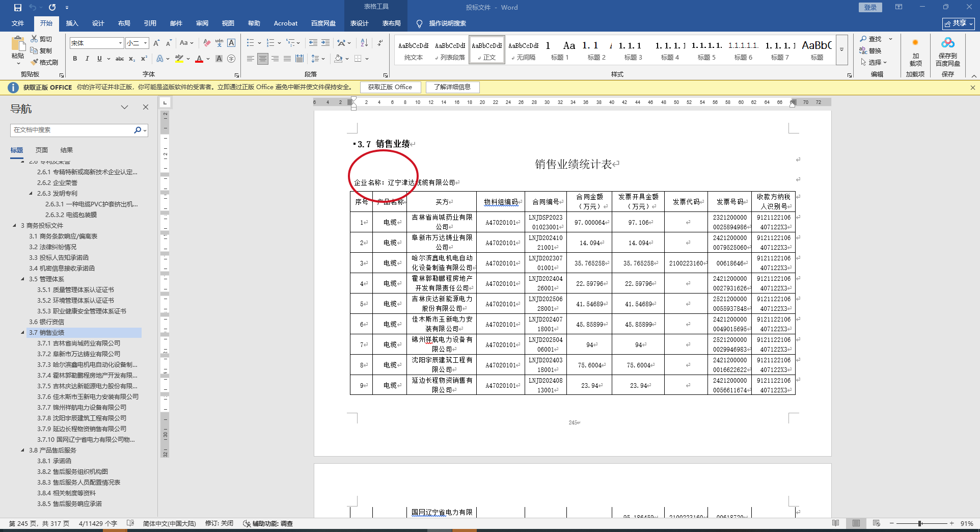Open the phonetic guide (wén) tool
Viewport: 980px width, 532px height.
219,43
